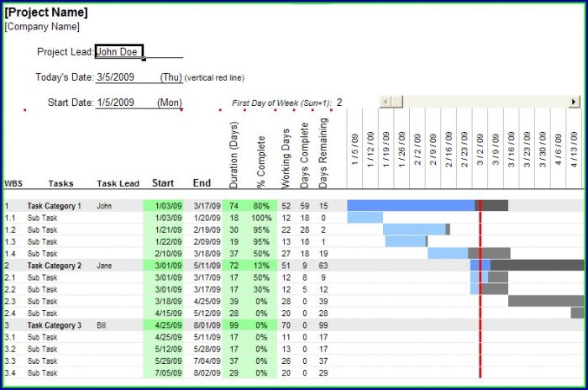The height and width of the screenshot is (390, 588).
Task: Select the Task Category 1 row name
Action: 54,206
